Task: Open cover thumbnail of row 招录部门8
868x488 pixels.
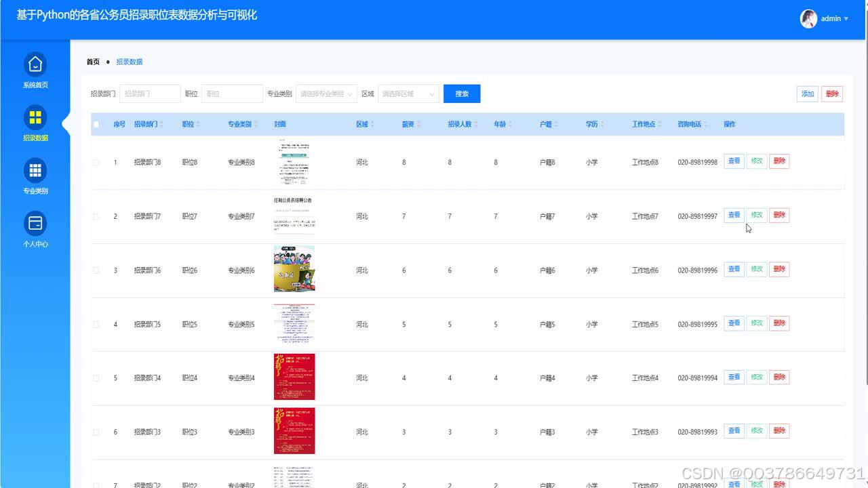Action: click(x=294, y=163)
